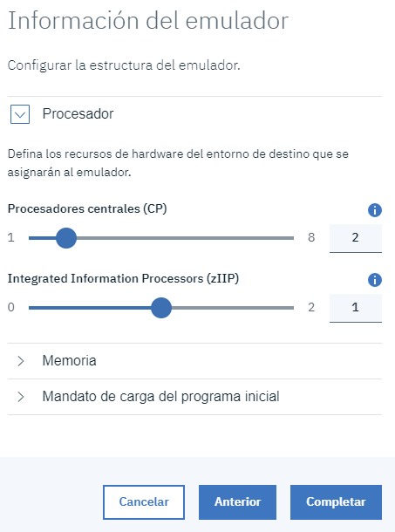Click CP slider track at its middle

[x=161, y=238]
